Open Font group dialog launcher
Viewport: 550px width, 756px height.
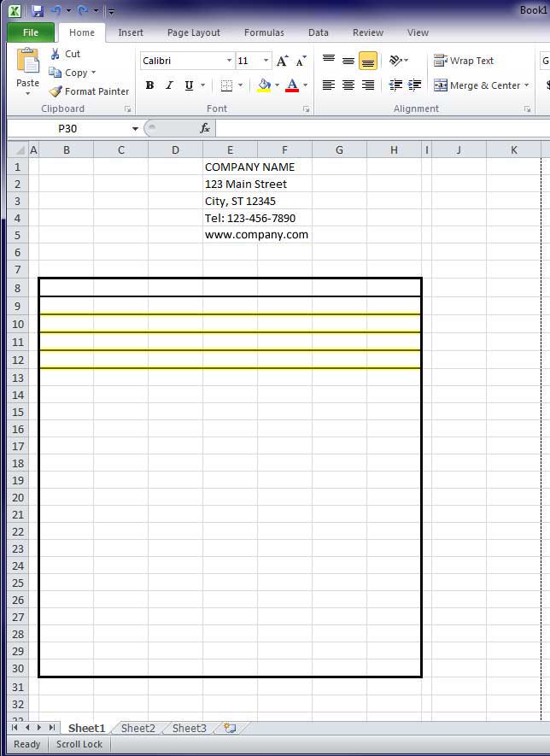click(306, 109)
